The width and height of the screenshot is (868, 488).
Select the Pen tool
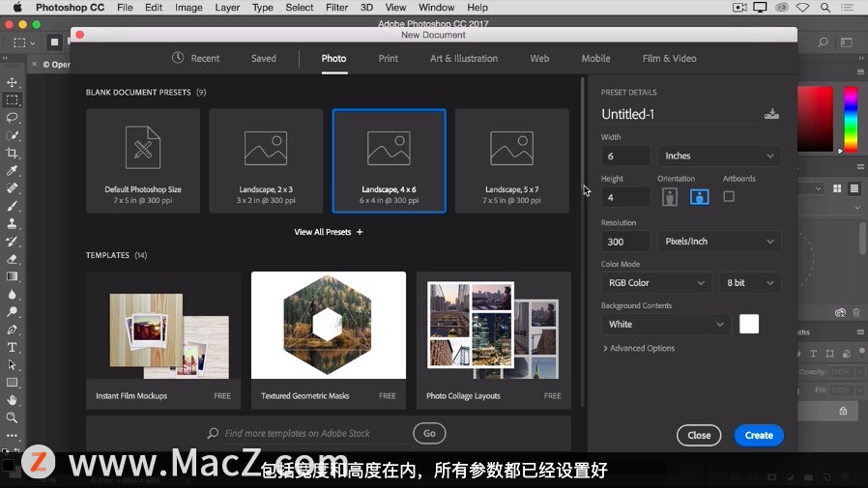(12, 330)
